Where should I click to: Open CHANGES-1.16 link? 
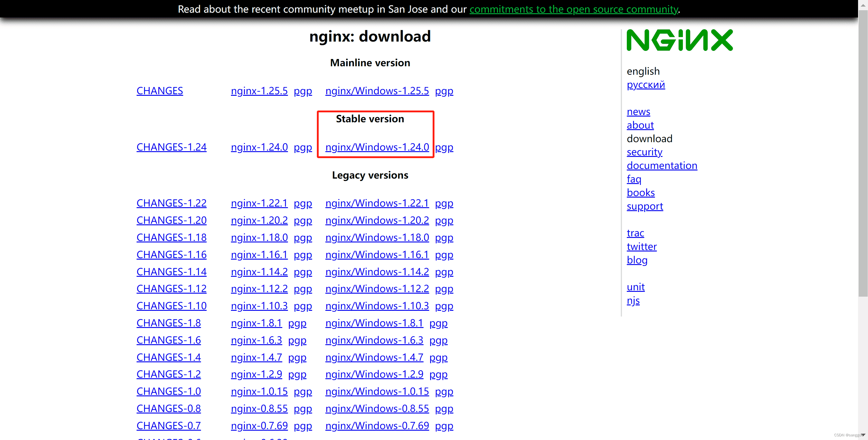[172, 254]
